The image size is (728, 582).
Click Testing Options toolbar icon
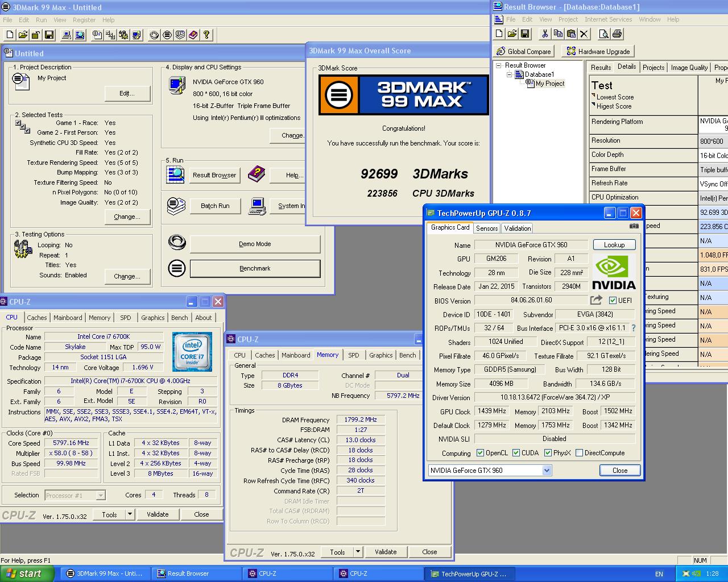pyautogui.click(x=123, y=35)
